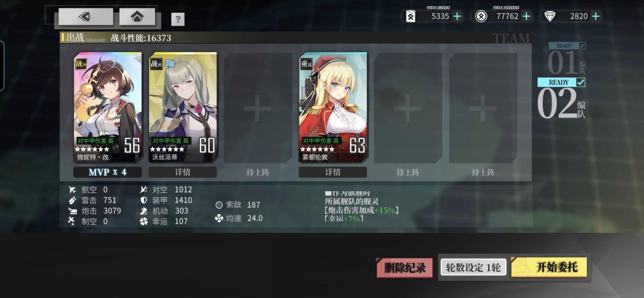
Task: Open 详情 for 沃丝派蒂
Action: click(x=183, y=172)
